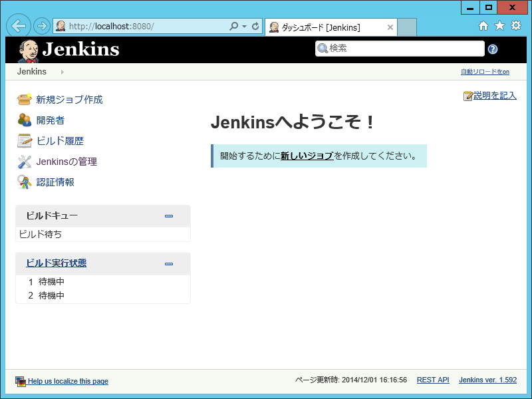Click Help us localize this page link
This screenshot has width=532, height=399.
[68, 381]
